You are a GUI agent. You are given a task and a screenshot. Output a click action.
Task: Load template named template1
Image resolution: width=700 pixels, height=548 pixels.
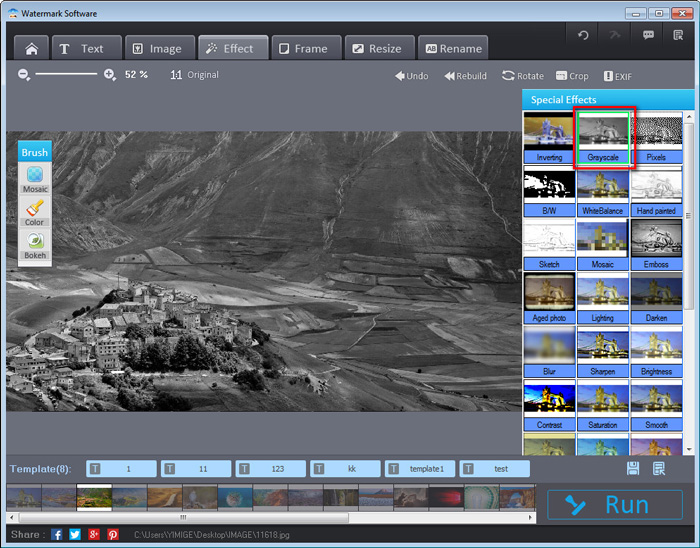[420, 469]
